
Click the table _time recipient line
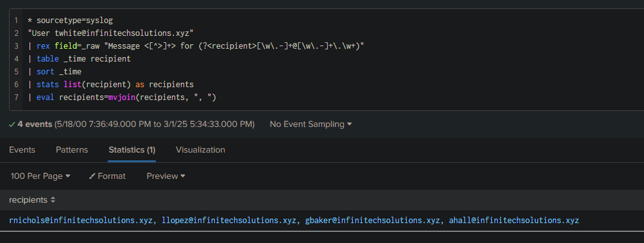tap(79, 59)
